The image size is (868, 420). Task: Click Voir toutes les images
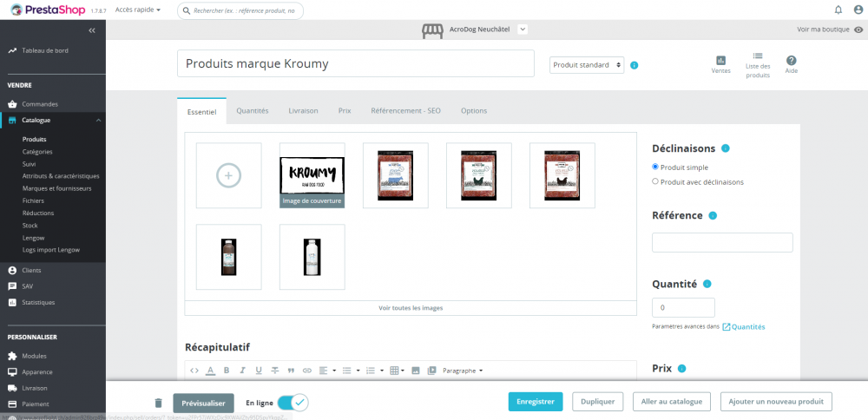click(411, 308)
